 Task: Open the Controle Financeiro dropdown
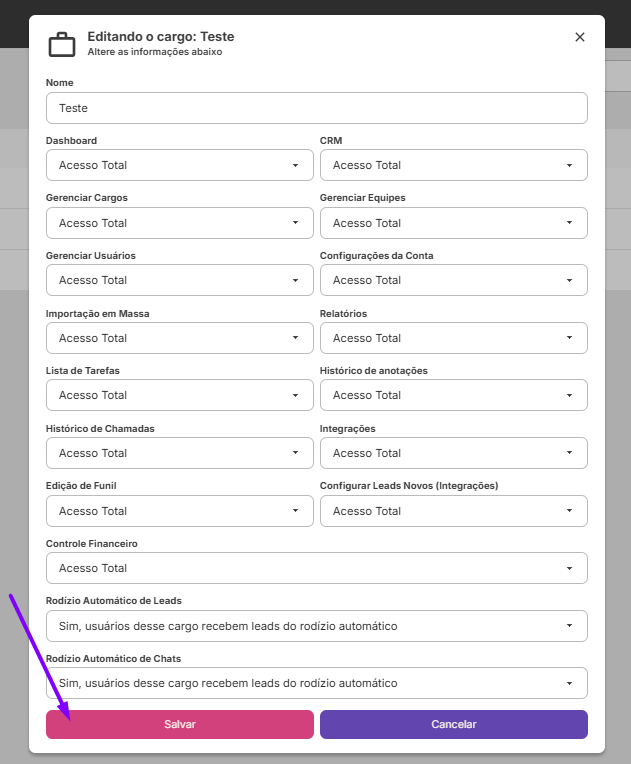click(317, 568)
